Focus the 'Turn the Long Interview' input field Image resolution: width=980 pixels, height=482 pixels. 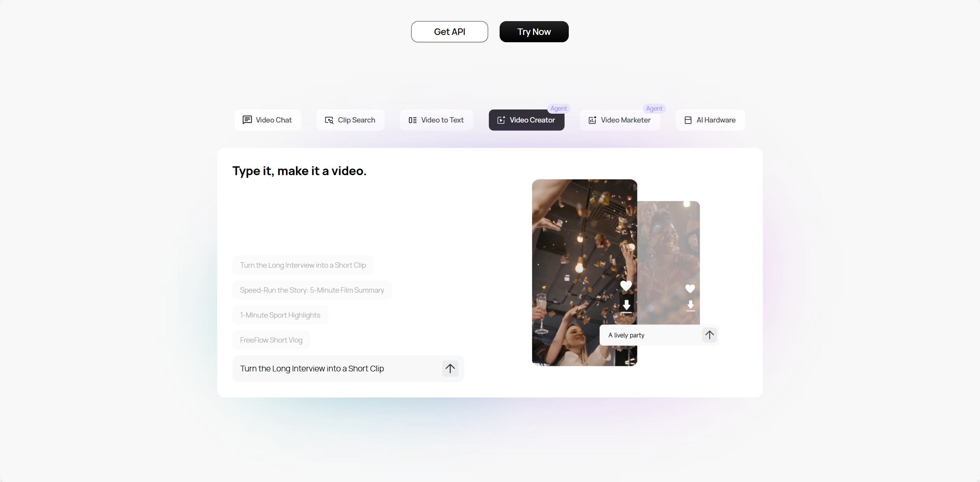coord(337,369)
